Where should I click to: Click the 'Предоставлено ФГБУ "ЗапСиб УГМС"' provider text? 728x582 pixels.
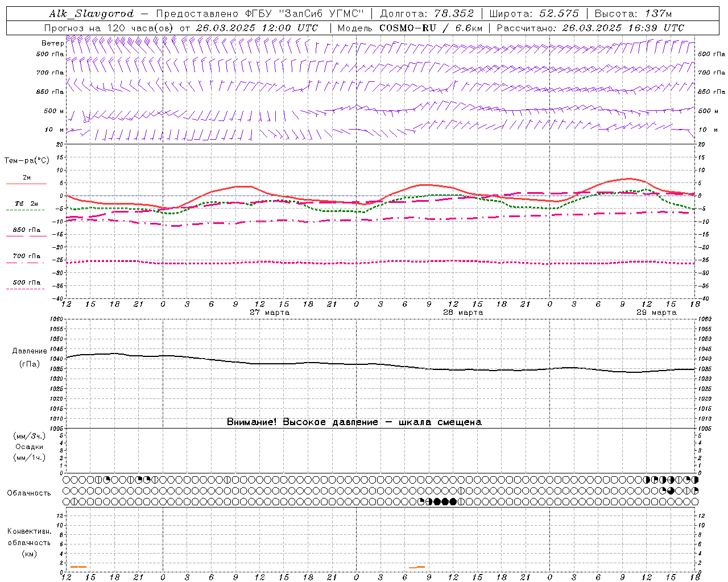coord(260,14)
